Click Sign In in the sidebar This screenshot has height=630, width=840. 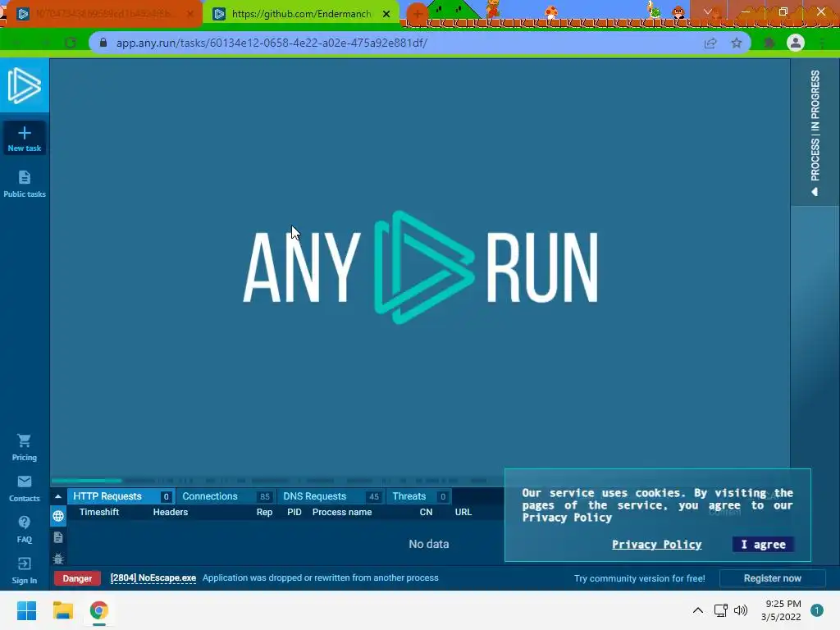coord(25,571)
